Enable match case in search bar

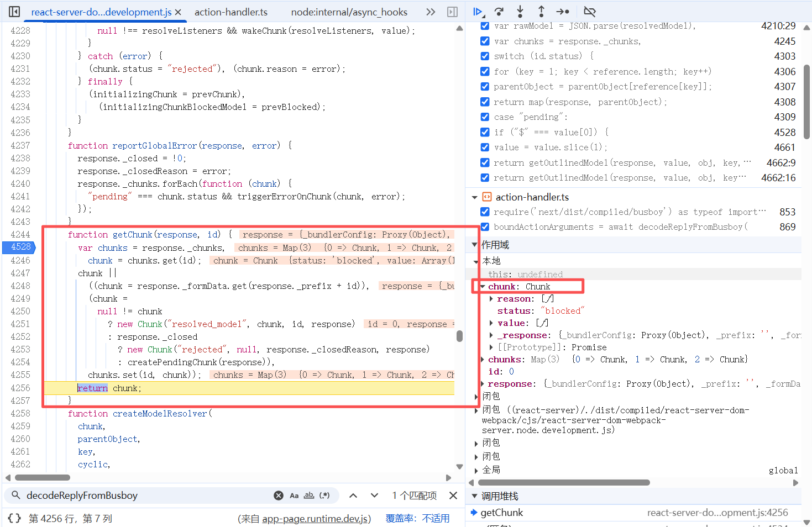(294, 496)
